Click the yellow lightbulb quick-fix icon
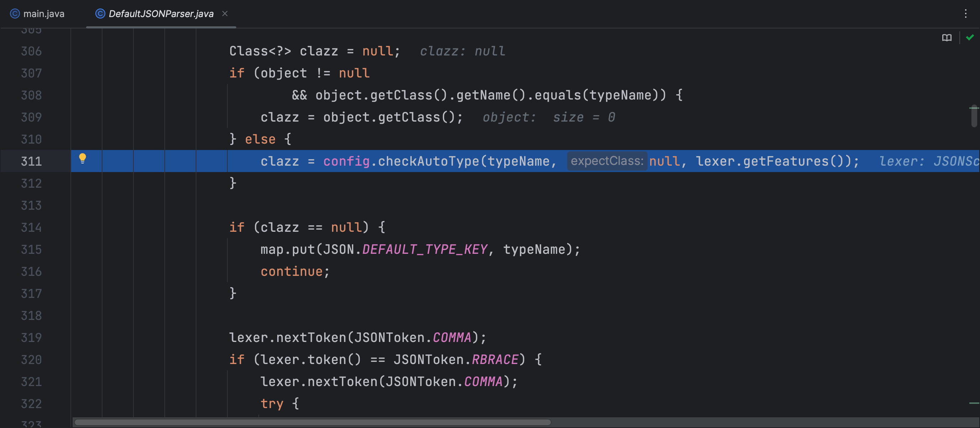Image resolution: width=980 pixels, height=428 pixels. coord(82,158)
